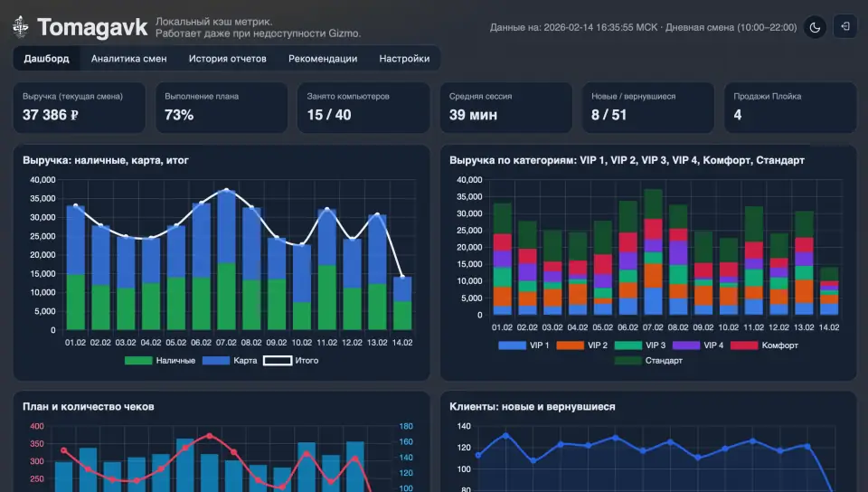Switch to История отчетов tab
This screenshot has width=868, height=492.
(x=227, y=59)
